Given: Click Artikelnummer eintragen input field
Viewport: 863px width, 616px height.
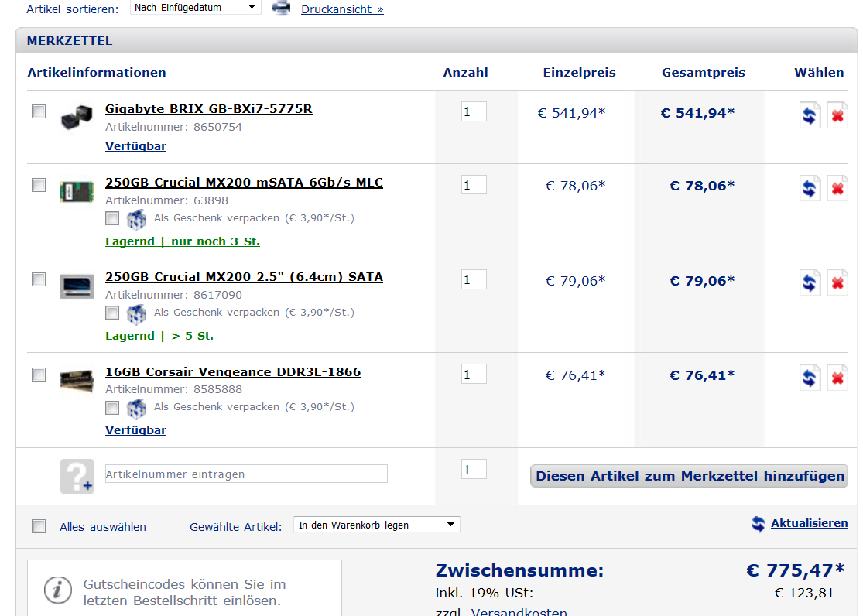Looking at the screenshot, I should tap(246, 474).
